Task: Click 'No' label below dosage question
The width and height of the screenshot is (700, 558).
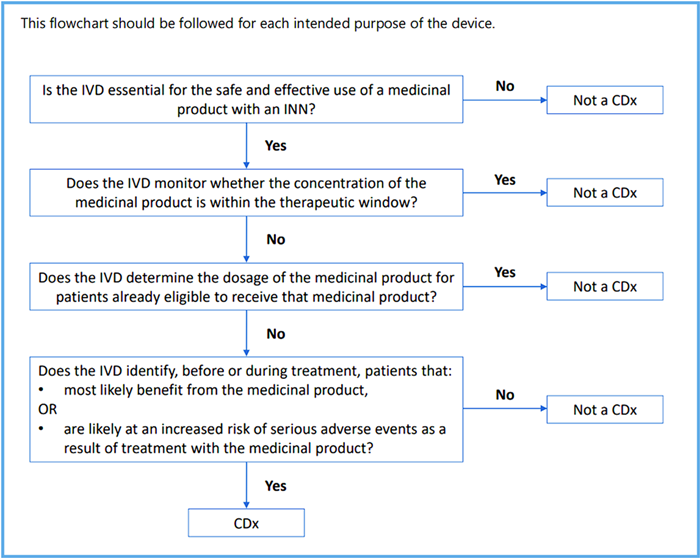Action: [276, 333]
